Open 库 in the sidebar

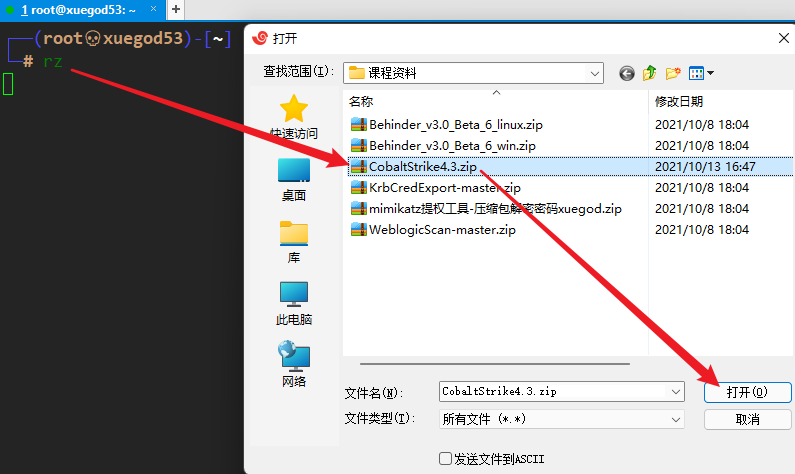tap(294, 242)
